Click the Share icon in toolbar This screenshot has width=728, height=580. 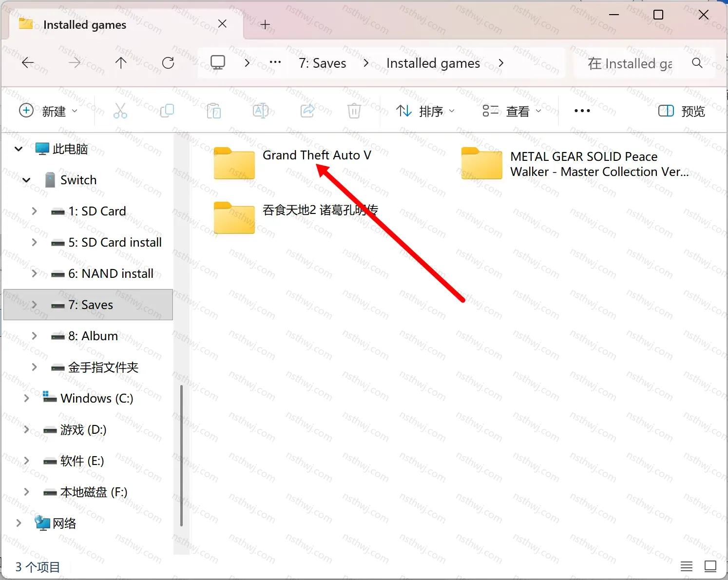click(x=307, y=111)
